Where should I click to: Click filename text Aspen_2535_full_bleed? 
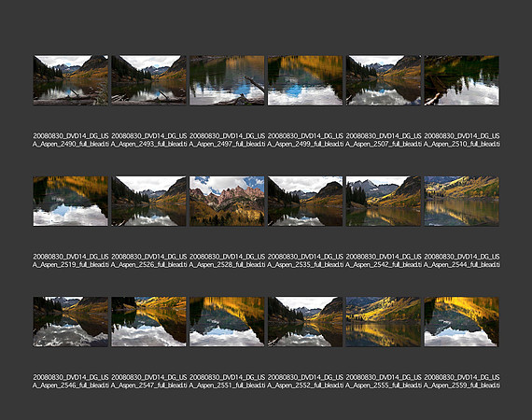point(305,260)
